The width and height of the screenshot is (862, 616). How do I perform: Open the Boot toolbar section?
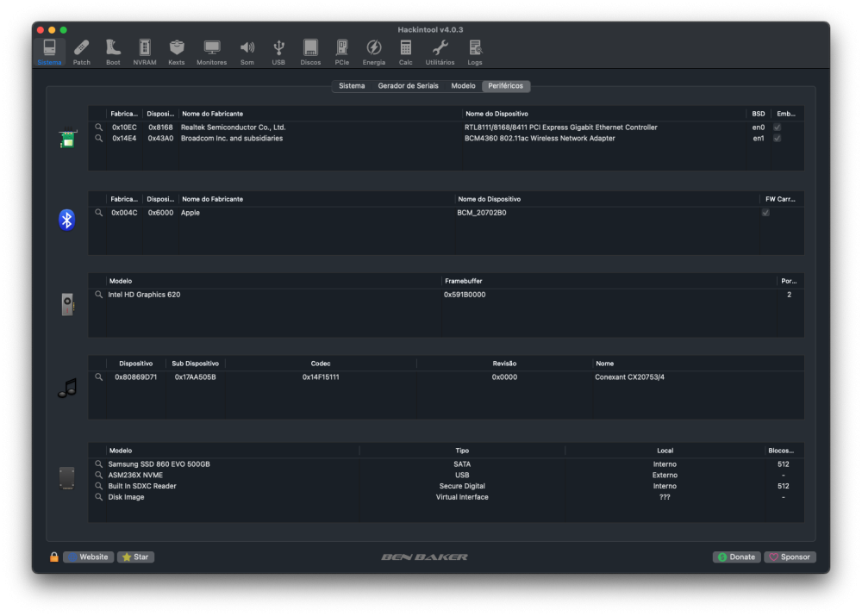pyautogui.click(x=113, y=53)
